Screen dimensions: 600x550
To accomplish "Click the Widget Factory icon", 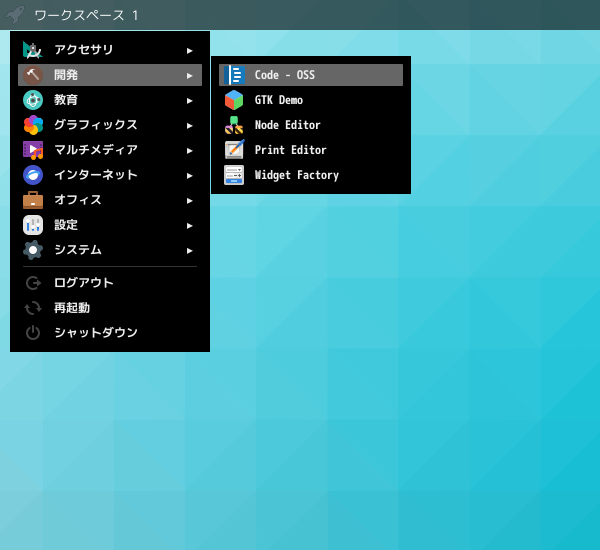I will point(234,175).
